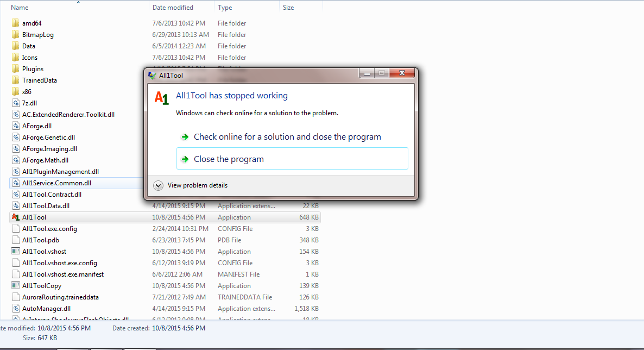Select the All1ToolCopy application icon
Image resolution: width=644 pixels, height=350 pixels.
tap(16, 286)
